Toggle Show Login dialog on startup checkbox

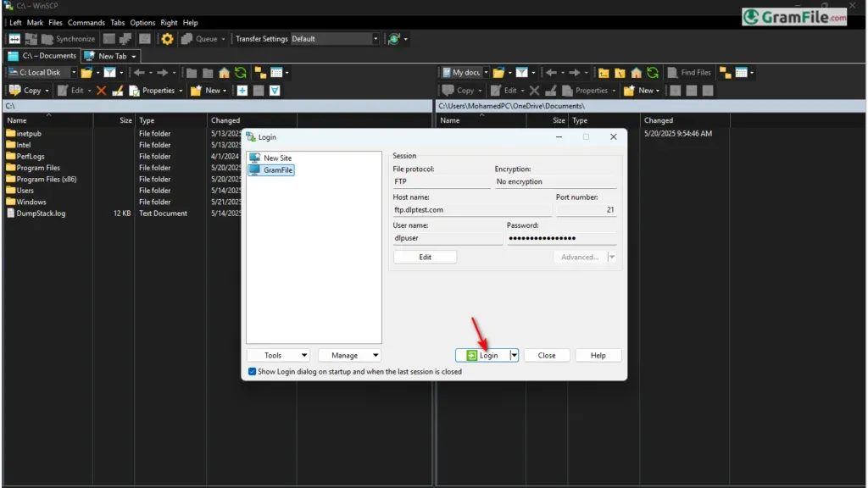click(253, 372)
